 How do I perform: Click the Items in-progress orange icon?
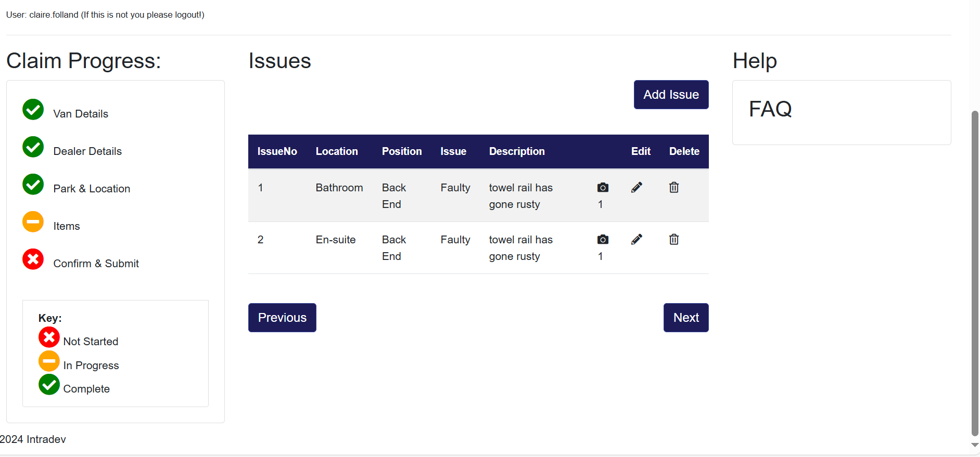click(33, 222)
